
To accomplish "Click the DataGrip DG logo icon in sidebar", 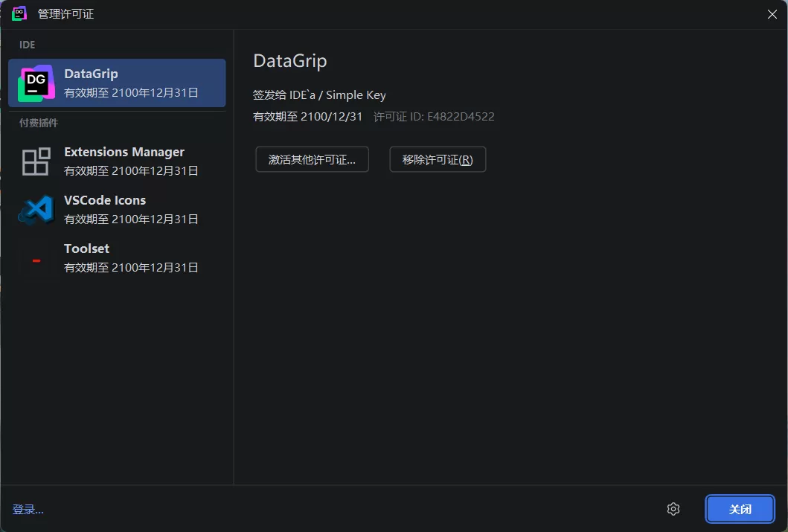I will click(x=34, y=83).
